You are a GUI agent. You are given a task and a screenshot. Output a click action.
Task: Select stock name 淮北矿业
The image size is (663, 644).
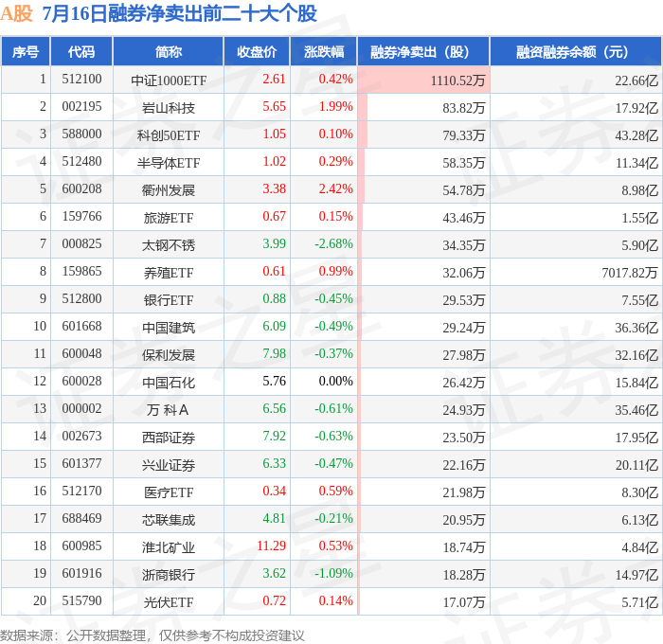[x=169, y=547]
